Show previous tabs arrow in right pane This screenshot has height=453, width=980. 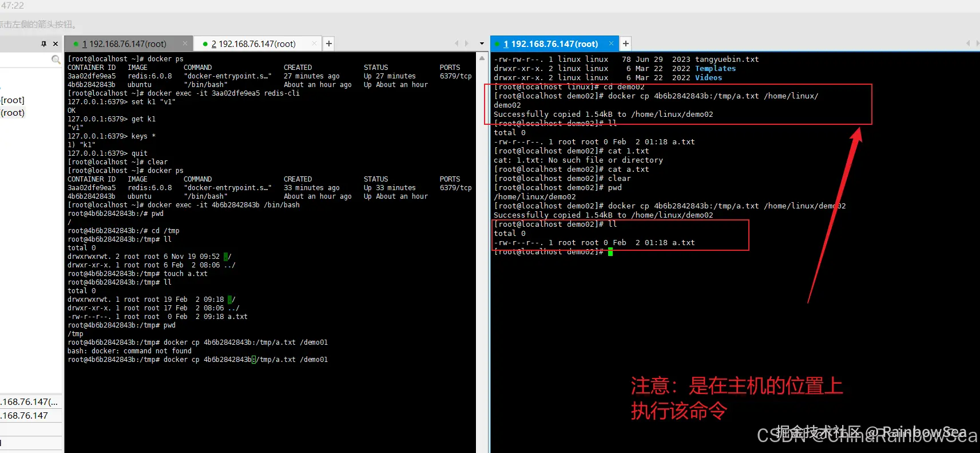968,44
